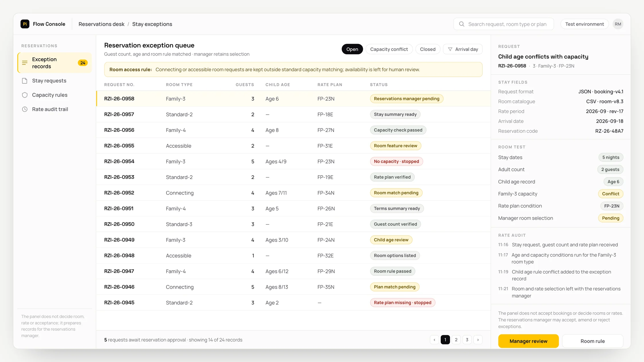Click the search magnifier icon
This screenshot has width=644, height=362.
tap(461, 24)
